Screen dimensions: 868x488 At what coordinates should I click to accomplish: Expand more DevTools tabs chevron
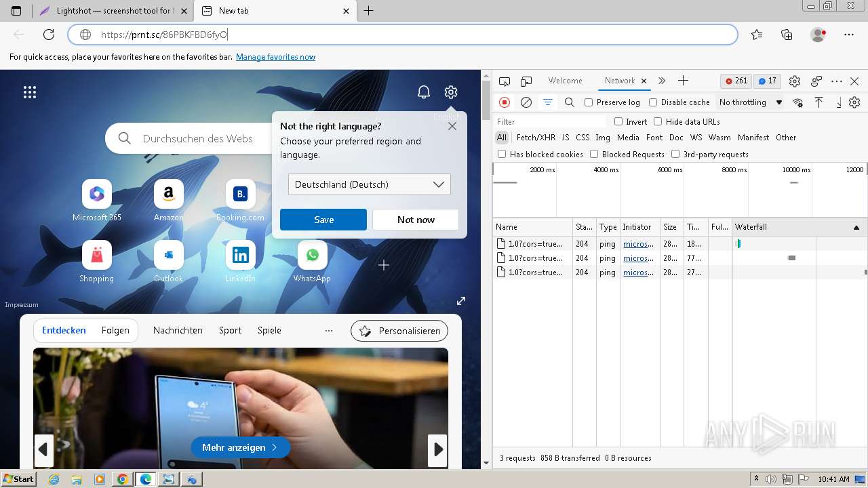pos(662,81)
